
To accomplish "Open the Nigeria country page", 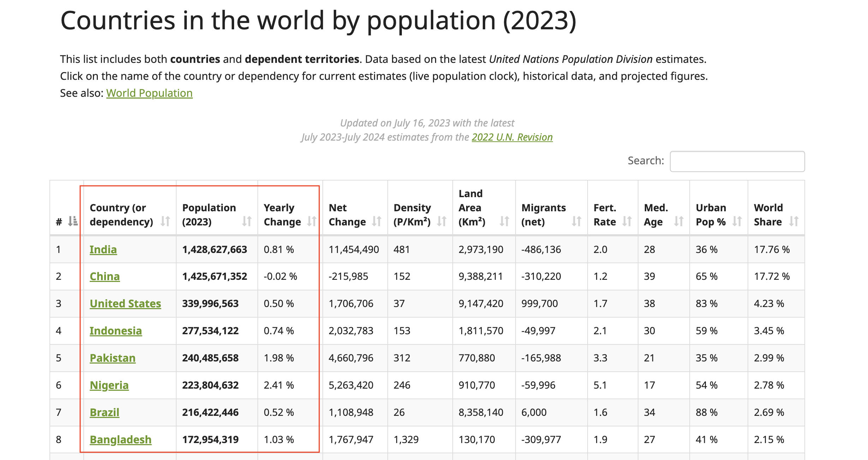I will (x=109, y=385).
